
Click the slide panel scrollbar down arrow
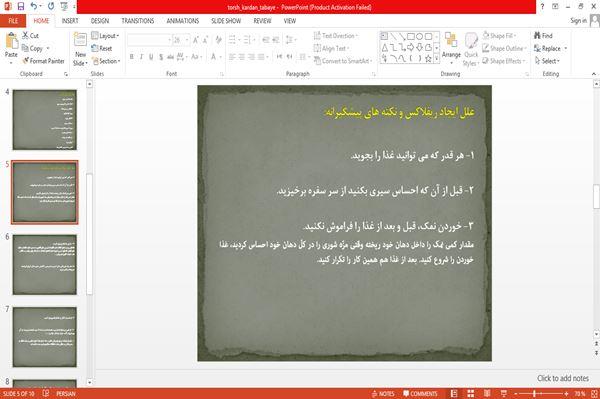[90, 382]
